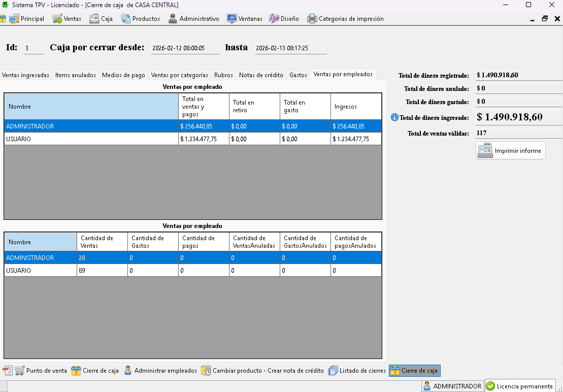
Task: Click the info icon beside Total de dinero ingresado
Action: (394, 117)
